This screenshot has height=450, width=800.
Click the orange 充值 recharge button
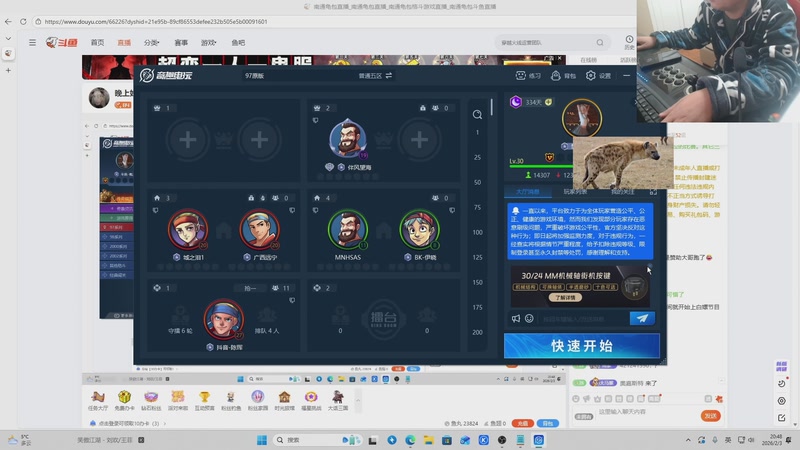[522, 423]
